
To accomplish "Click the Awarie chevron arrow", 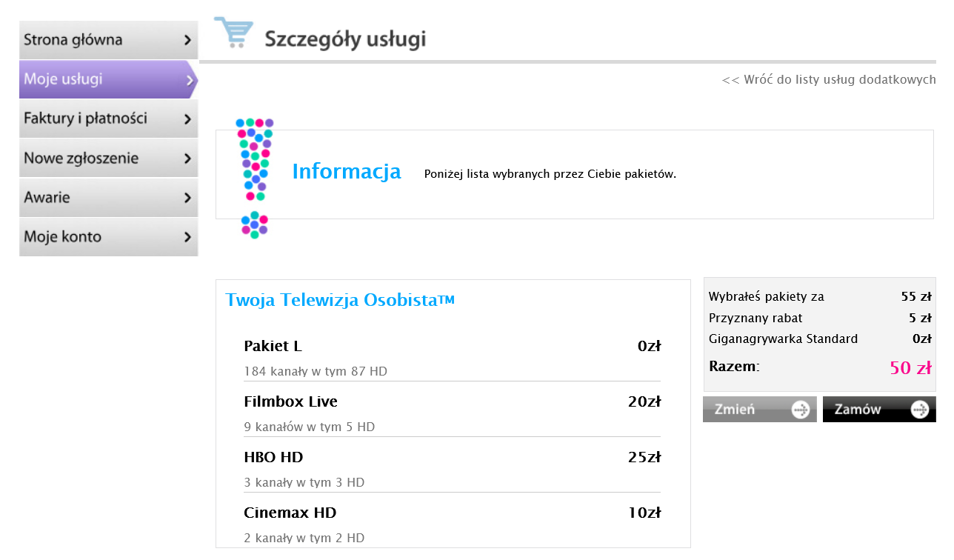I will (187, 198).
